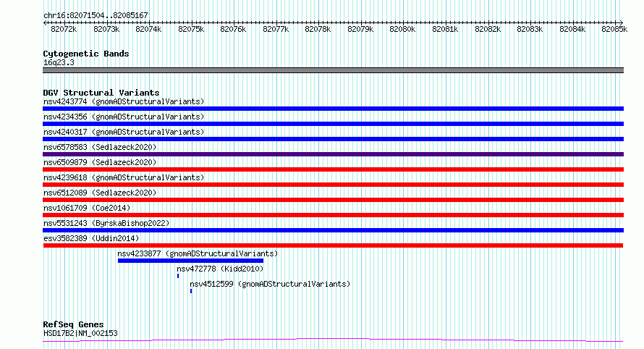
Task: Click the nsv4234356 variant label
Action: tap(124, 117)
